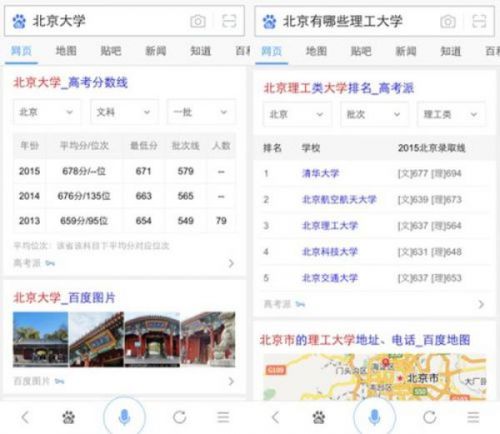Open the 一批 batch dropdown

pos(201,112)
